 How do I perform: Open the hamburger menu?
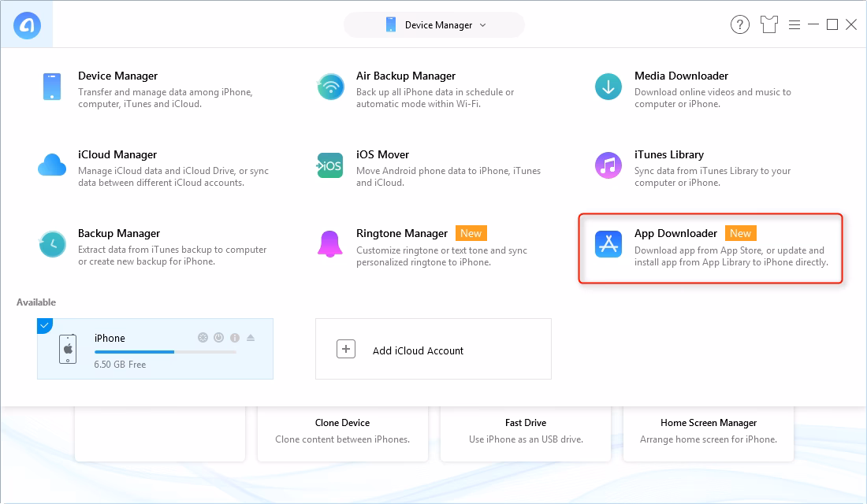(794, 24)
